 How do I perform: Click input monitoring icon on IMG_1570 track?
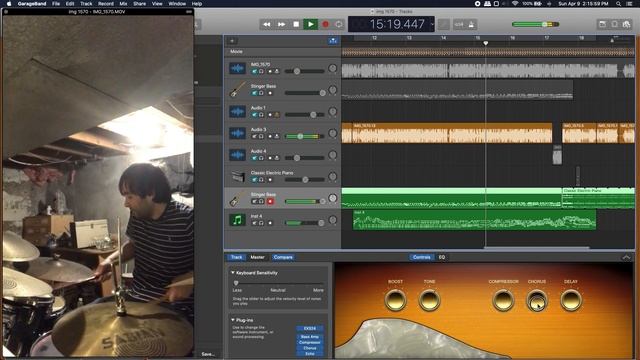[x=277, y=71]
